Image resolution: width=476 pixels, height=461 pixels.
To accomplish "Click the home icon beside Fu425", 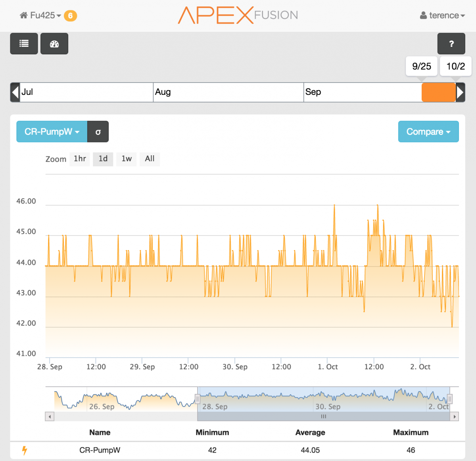I will click(x=23, y=15).
